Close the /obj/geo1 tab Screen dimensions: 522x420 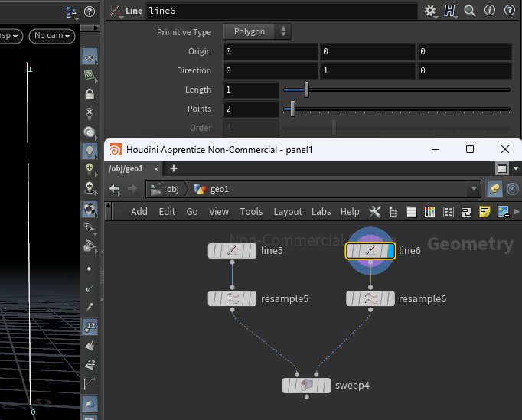click(x=156, y=169)
